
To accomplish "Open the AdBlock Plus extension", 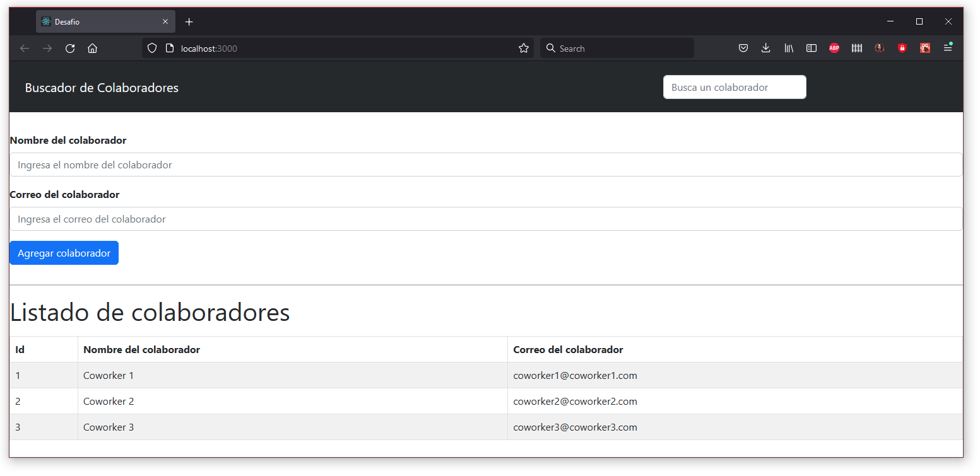I will 834,47.
